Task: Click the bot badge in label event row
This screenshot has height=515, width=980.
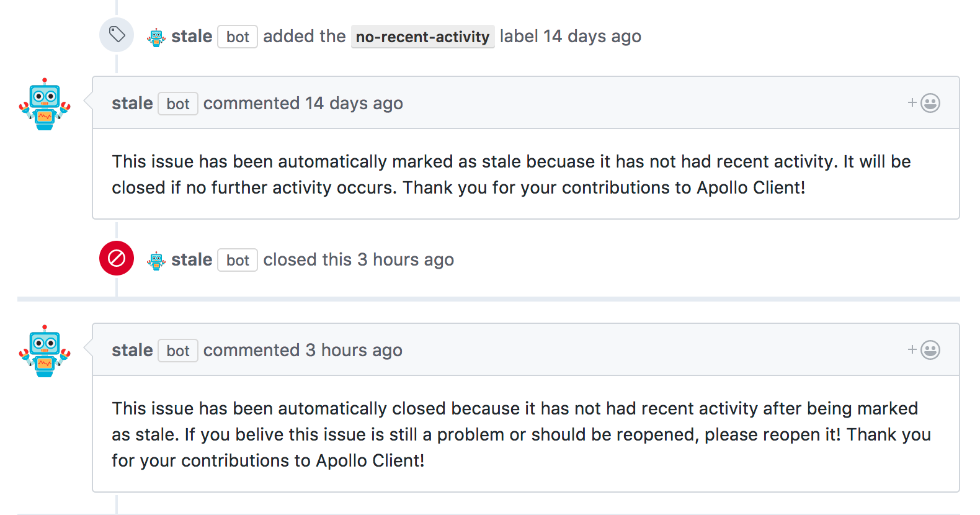Action: point(238,37)
